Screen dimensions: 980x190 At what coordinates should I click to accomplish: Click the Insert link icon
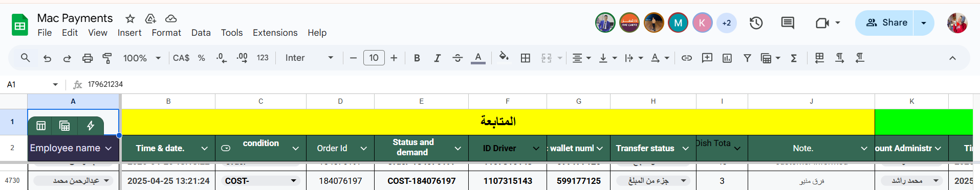coord(687,58)
